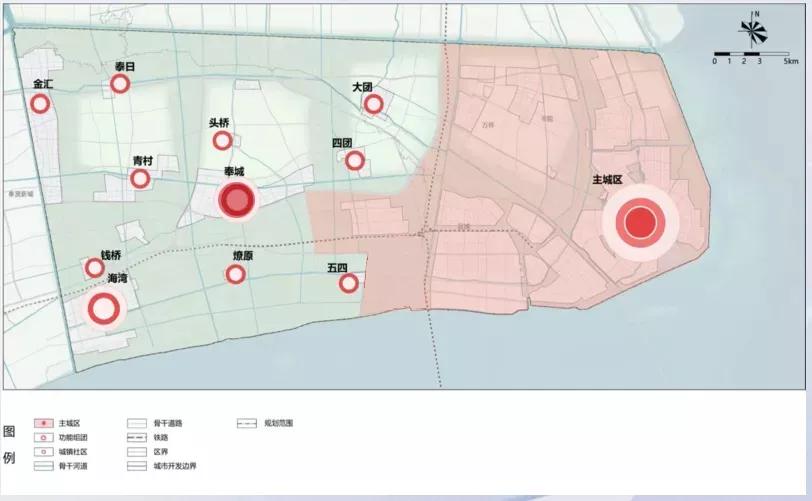Image resolution: width=812 pixels, height=501 pixels.
Task: Click the 图 character of the legend title
Action: (x=9, y=432)
